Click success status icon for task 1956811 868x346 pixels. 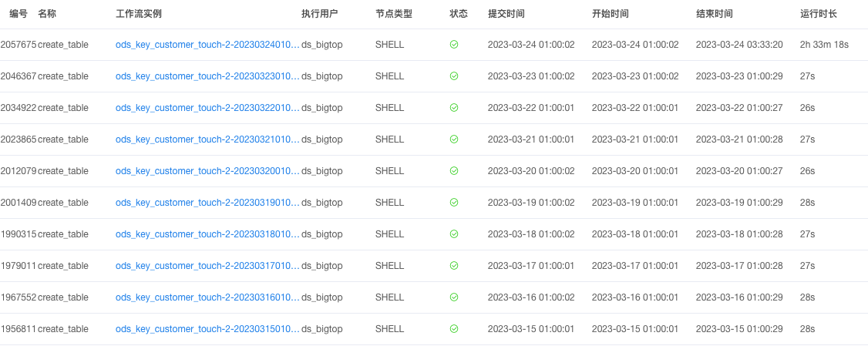click(454, 329)
